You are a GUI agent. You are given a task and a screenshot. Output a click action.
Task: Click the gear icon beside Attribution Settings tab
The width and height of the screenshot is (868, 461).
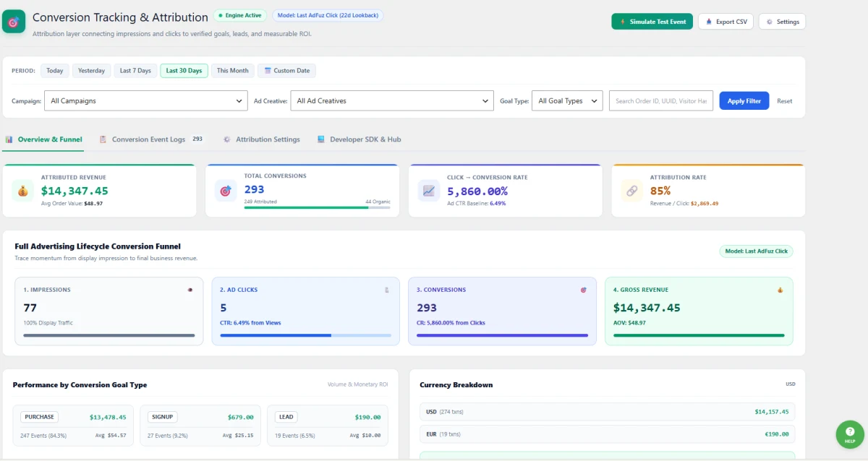click(x=227, y=139)
